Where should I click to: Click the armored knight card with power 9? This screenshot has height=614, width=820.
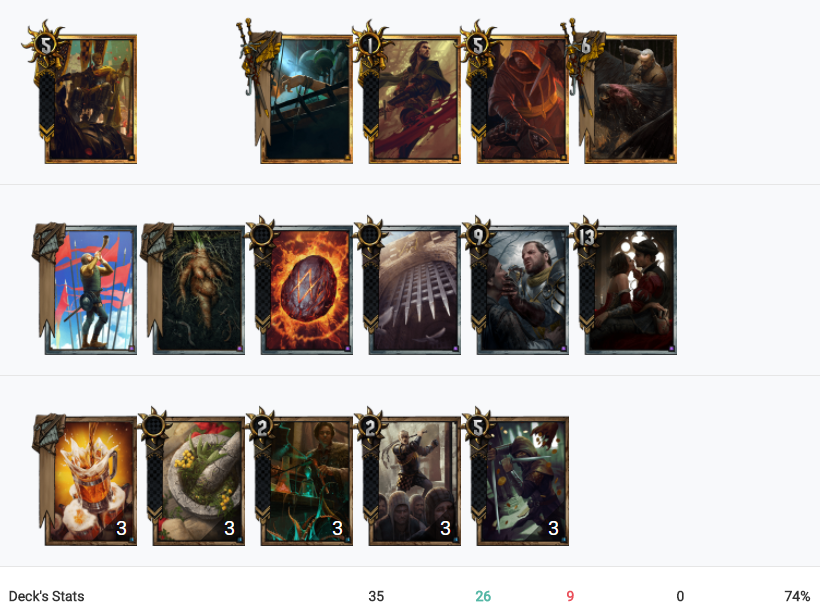522,290
